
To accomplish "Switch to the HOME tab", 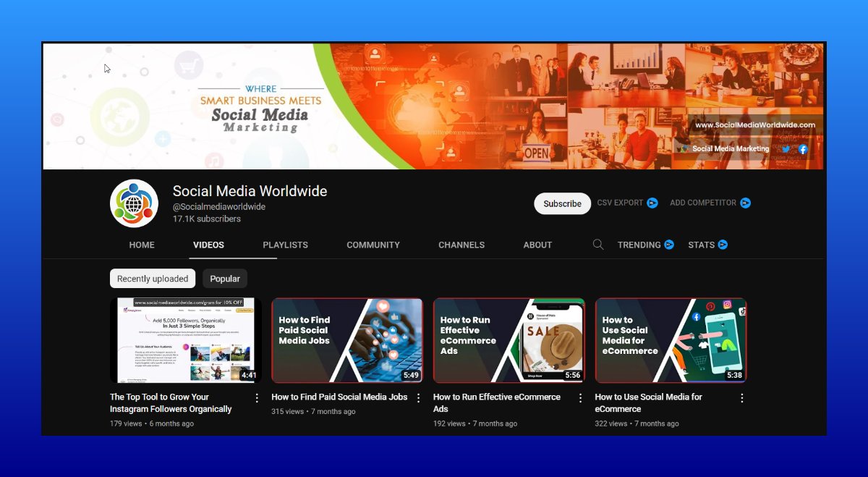I will 142,245.
